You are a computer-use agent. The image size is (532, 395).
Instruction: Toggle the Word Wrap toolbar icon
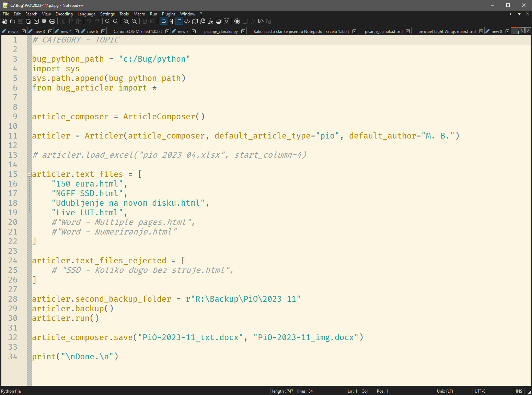click(163, 21)
